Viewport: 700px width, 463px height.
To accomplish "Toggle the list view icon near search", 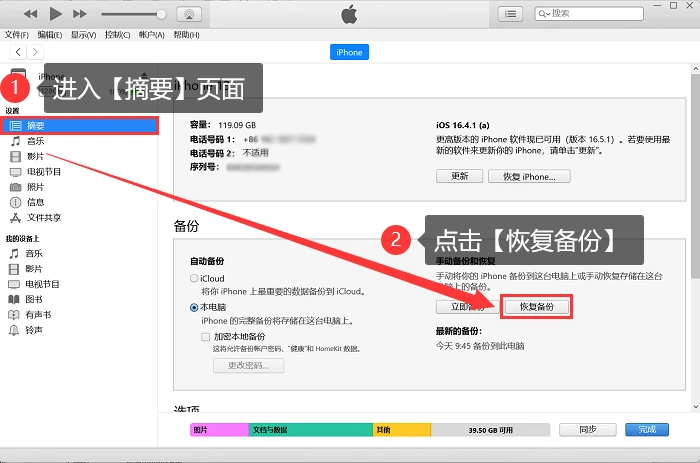I will [x=510, y=14].
